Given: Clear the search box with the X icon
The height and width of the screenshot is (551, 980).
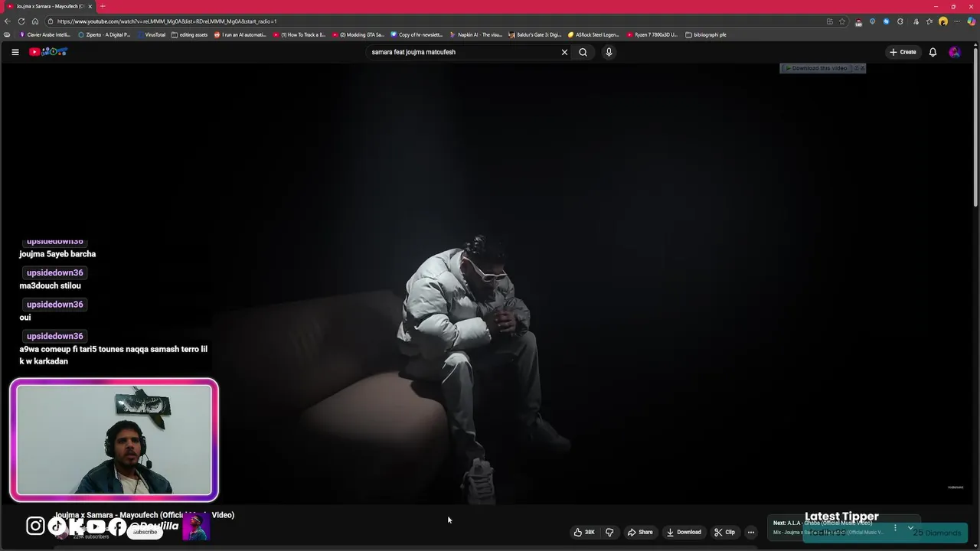Looking at the screenshot, I should pos(564,52).
